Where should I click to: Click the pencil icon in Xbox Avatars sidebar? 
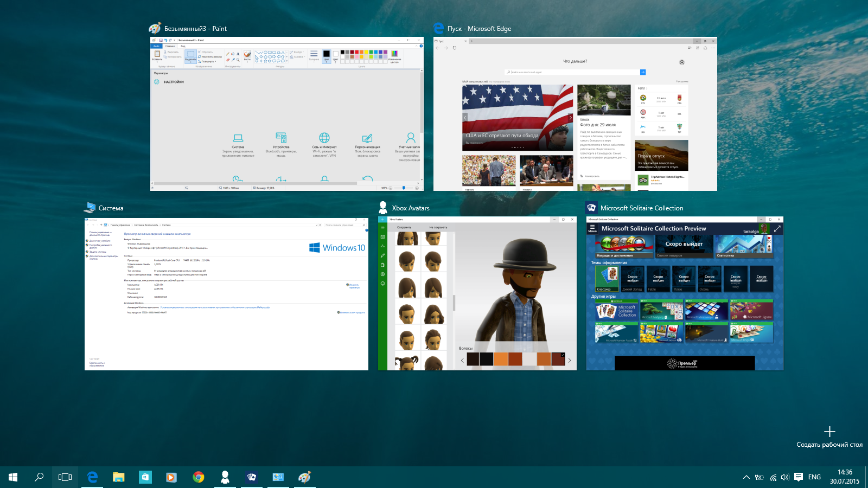pyautogui.click(x=382, y=255)
